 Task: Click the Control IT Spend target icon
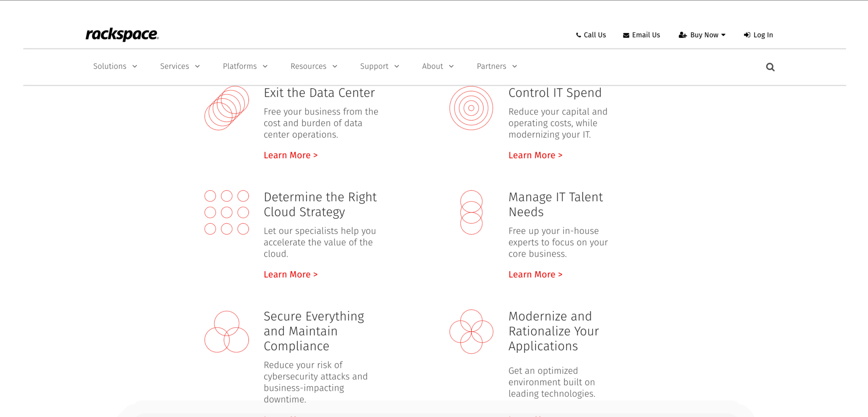click(471, 108)
